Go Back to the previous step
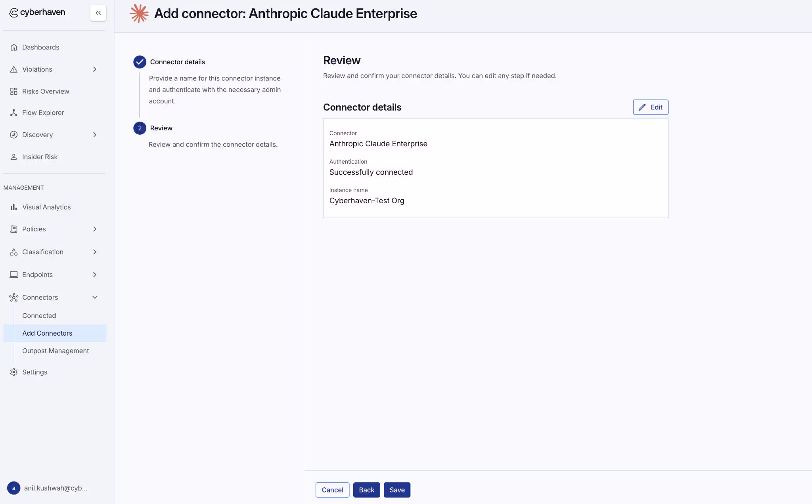 367,490
